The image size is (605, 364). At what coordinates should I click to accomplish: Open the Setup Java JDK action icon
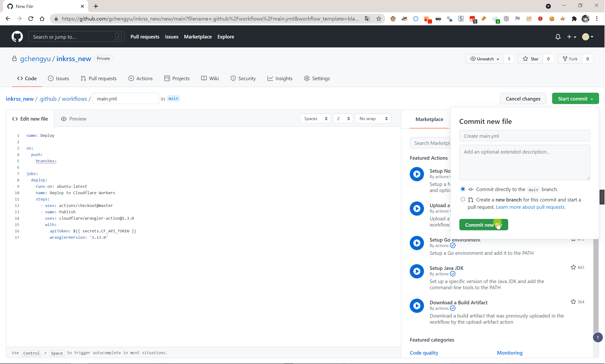[x=417, y=271]
